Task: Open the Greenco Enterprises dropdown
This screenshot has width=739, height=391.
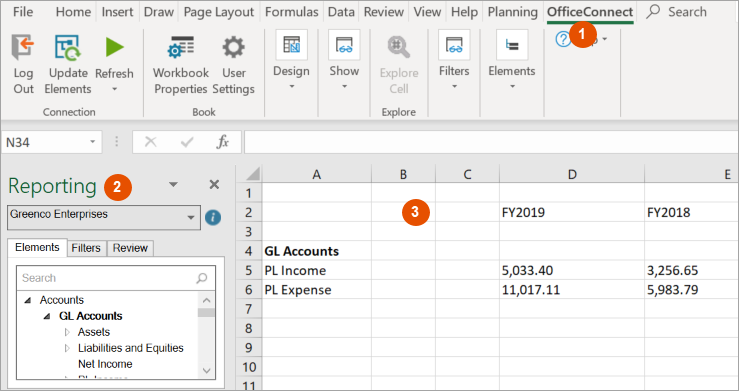Action: click(191, 218)
